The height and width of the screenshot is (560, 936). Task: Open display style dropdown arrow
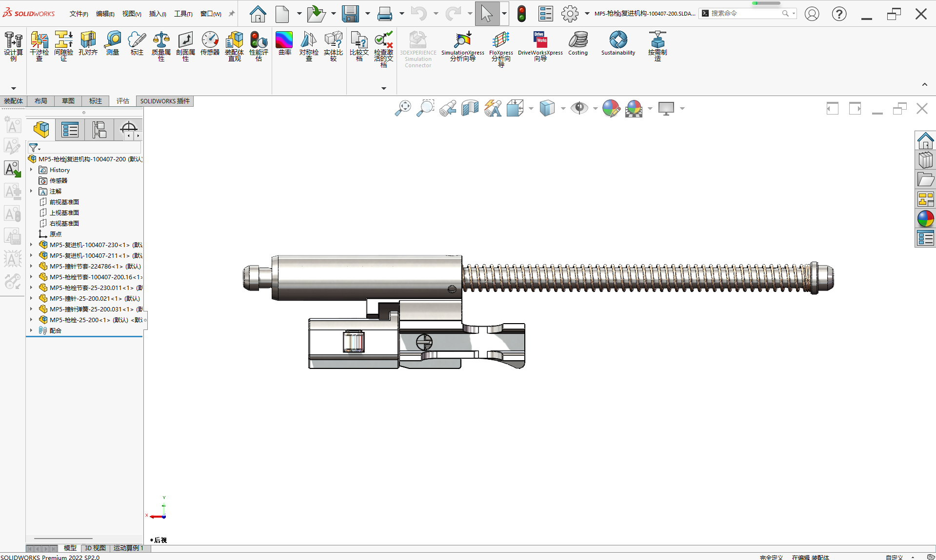click(x=563, y=108)
